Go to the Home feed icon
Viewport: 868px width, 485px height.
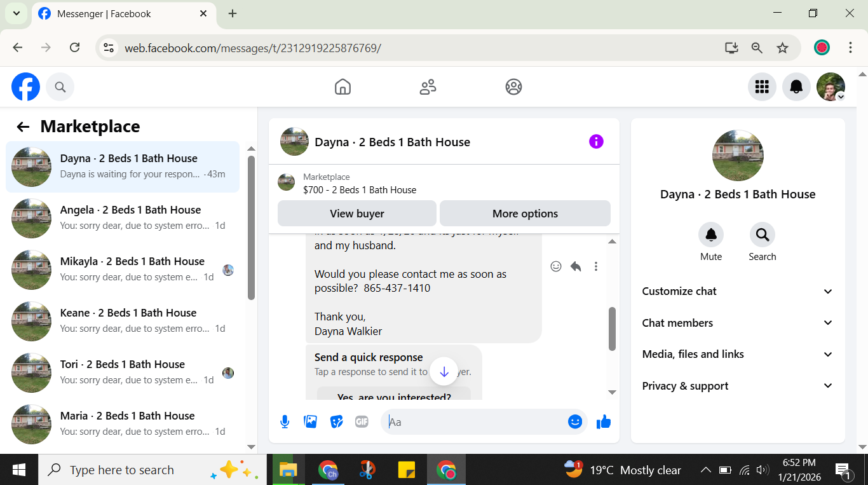pyautogui.click(x=342, y=87)
